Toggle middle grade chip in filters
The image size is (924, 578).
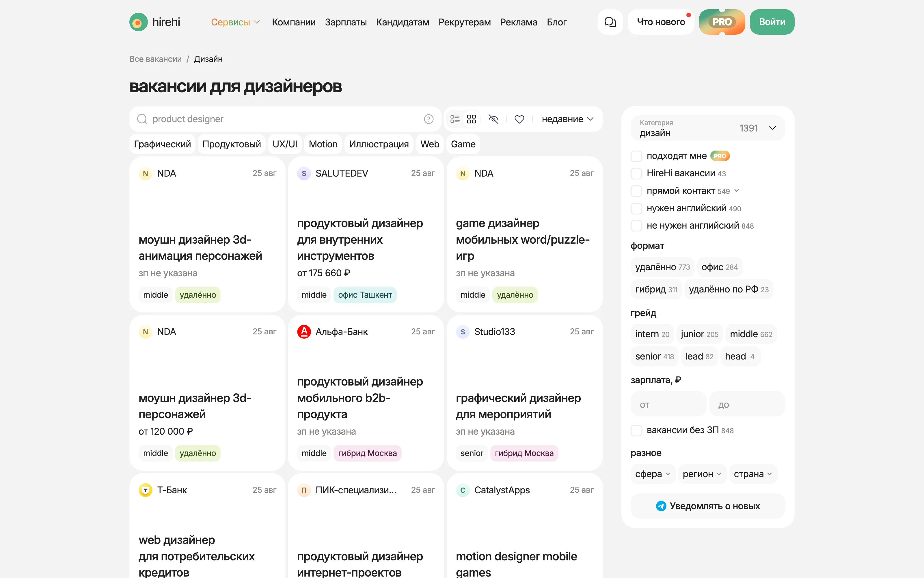[x=751, y=334]
